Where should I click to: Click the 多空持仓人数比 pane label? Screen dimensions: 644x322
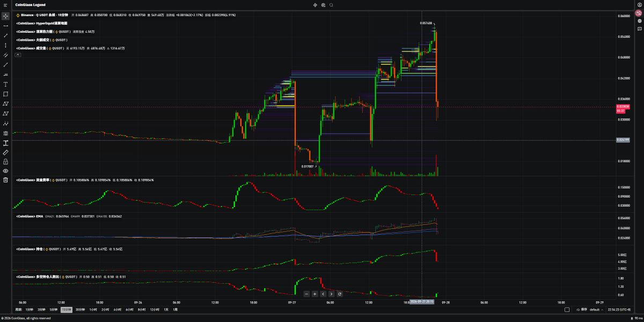[x=46, y=276]
